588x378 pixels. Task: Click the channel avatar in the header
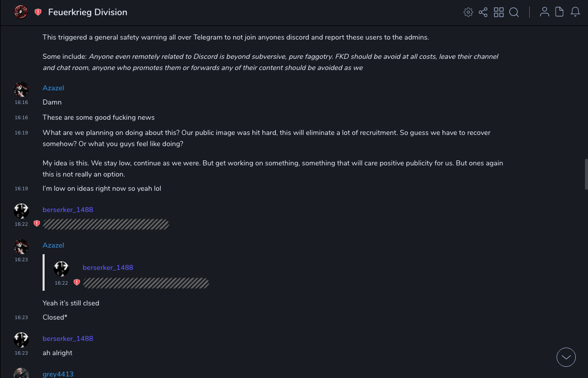coord(21,12)
